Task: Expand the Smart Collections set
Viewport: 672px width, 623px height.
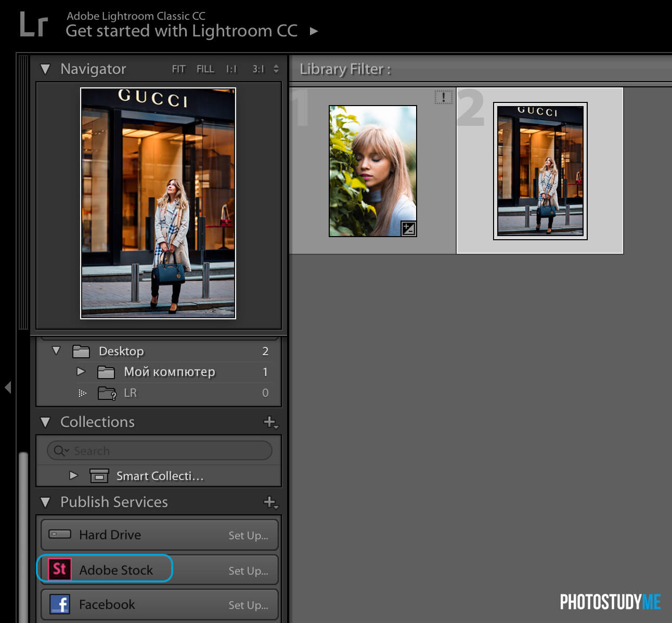Action: (x=73, y=475)
